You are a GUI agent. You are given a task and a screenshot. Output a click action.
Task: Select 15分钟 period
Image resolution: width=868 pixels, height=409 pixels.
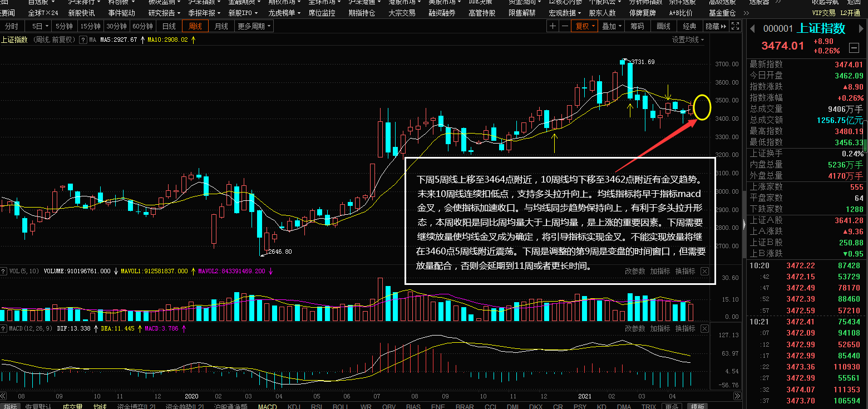(90, 26)
